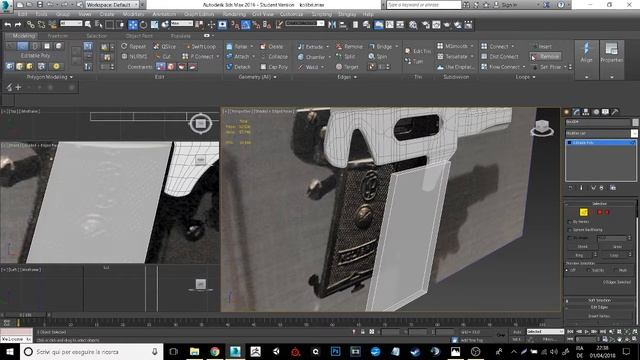The height and width of the screenshot is (360, 640).
Task: Click the Insert Vertex button
Action: click(x=599, y=316)
